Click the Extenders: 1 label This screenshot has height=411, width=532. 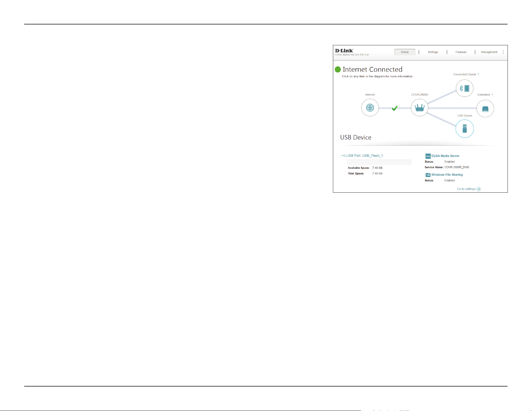pyautogui.click(x=485, y=95)
